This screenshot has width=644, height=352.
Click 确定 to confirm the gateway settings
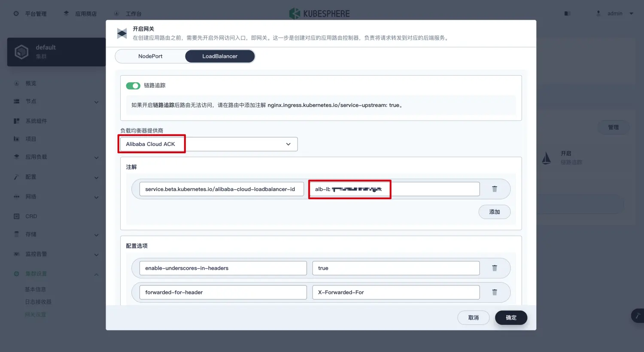pos(511,318)
